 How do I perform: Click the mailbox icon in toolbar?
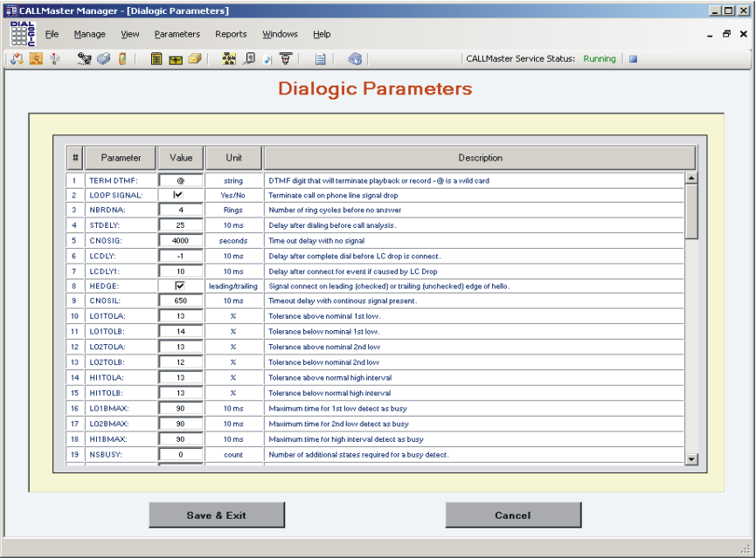coord(55,59)
